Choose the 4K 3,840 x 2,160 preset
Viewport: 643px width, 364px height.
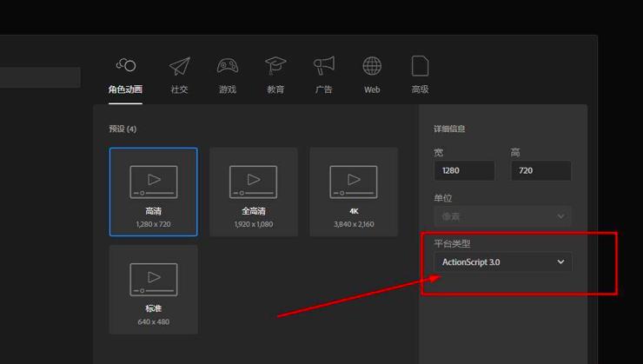point(354,192)
